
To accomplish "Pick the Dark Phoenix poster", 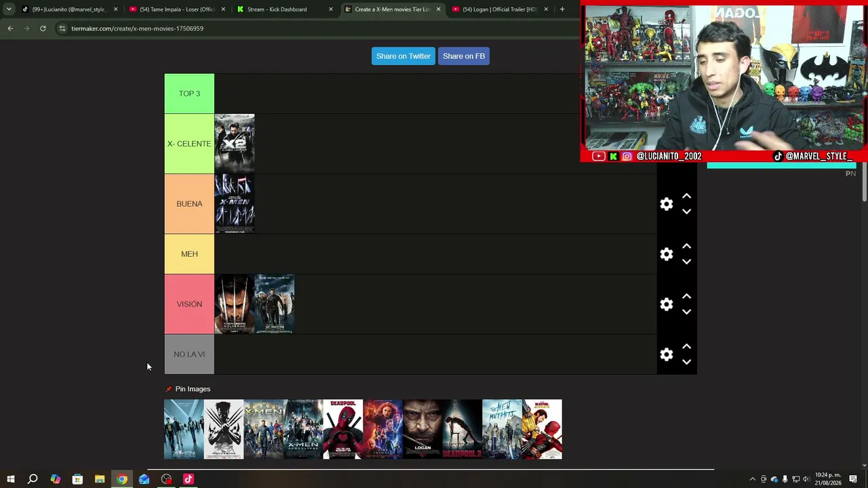I will point(382,429).
